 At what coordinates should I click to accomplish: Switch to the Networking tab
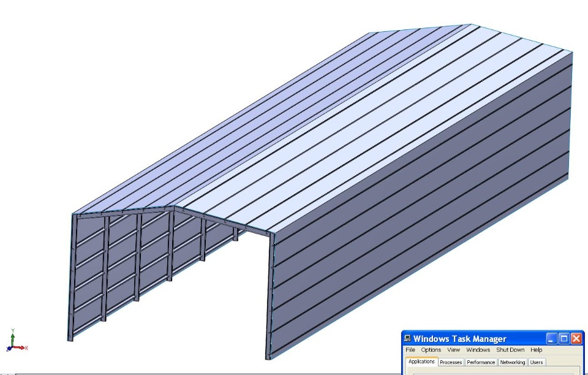(x=512, y=362)
